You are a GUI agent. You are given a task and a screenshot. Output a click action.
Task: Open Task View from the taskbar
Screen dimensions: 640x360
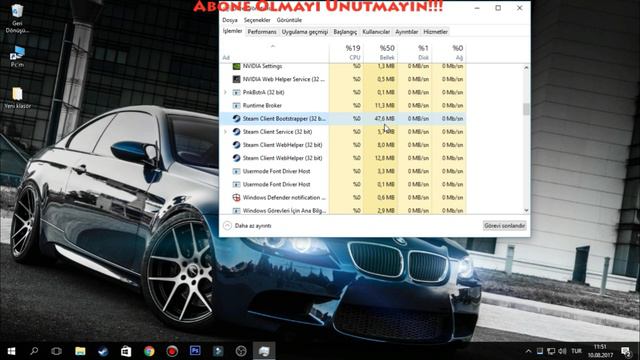[x=56, y=351]
